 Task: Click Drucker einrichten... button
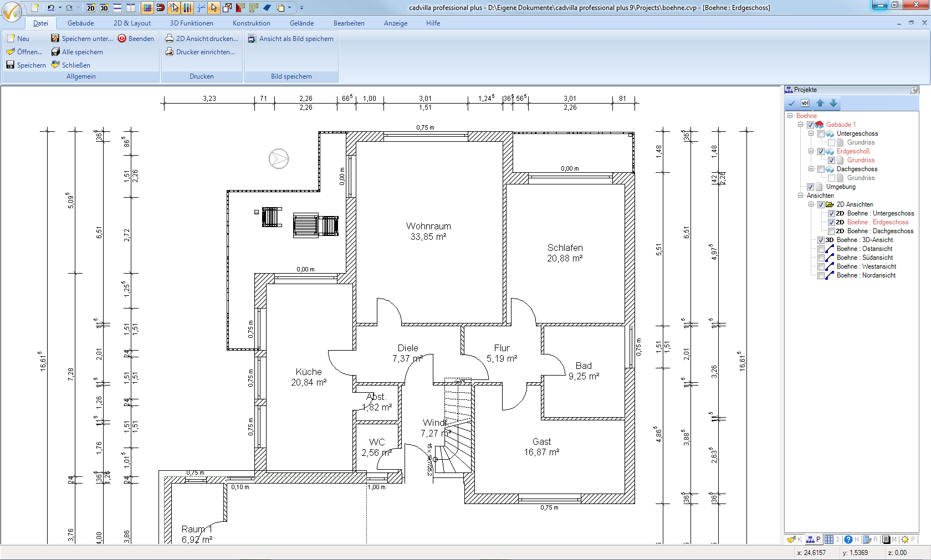pos(200,52)
